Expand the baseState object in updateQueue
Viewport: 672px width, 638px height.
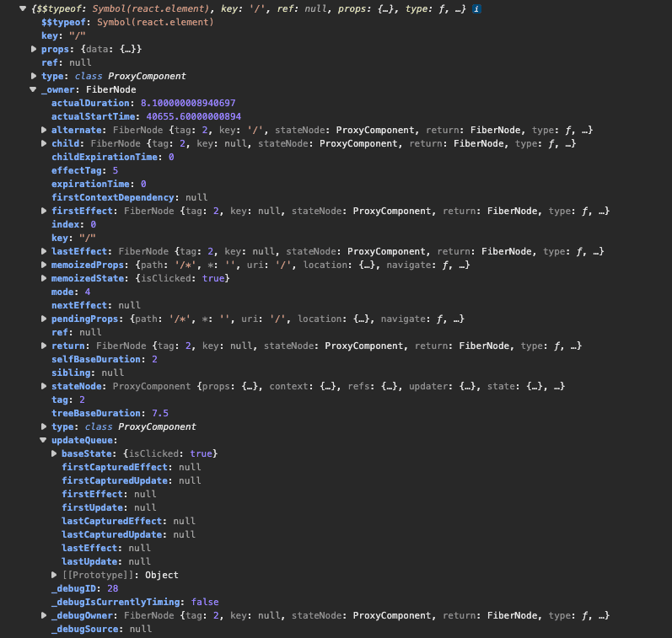tap(54, 453)
